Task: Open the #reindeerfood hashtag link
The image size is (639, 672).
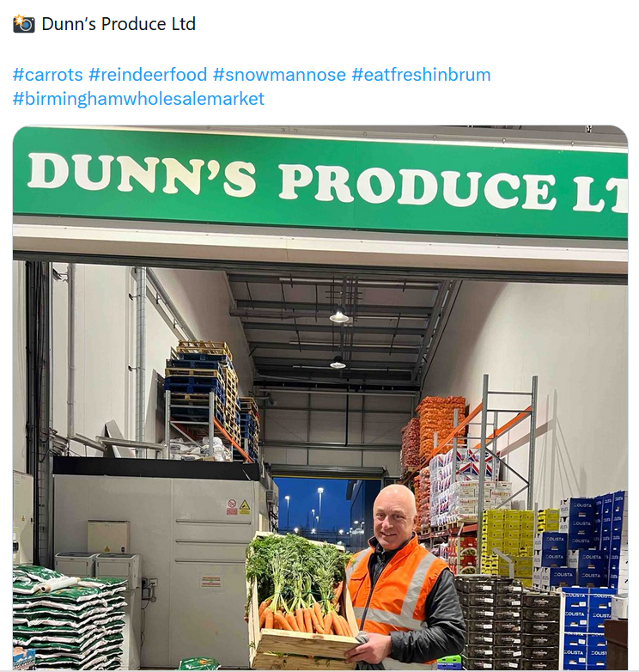Action: [x=148, y=75]
